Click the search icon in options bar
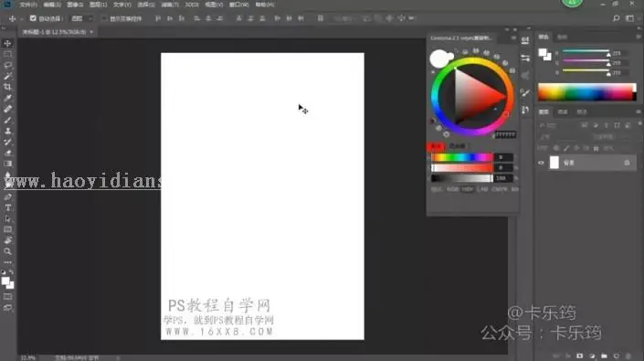Image resolution: width=644 pixels, height=361 pixels. [x=616, y=18]
